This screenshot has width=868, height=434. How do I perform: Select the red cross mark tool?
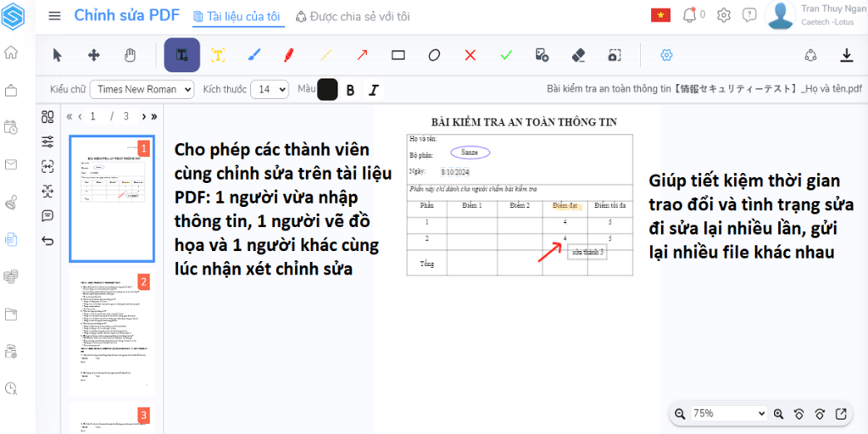click(x=470, y=55)
